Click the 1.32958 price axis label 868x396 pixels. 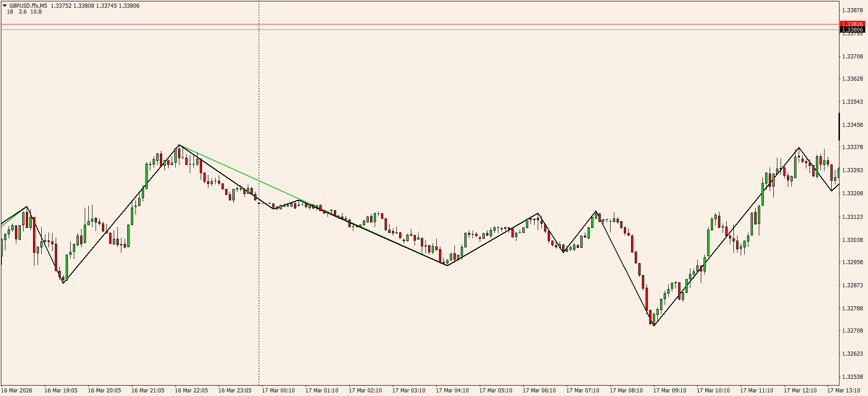852,262
